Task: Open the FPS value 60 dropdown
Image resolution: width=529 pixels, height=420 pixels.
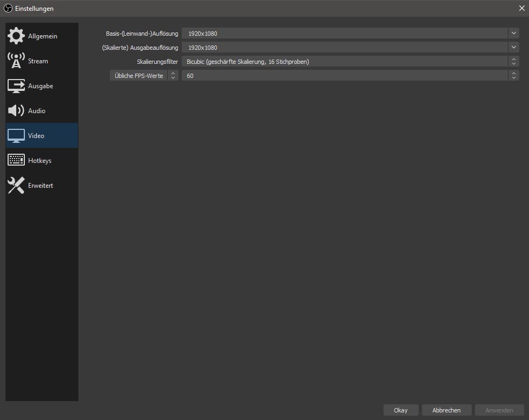Action: 349,76
